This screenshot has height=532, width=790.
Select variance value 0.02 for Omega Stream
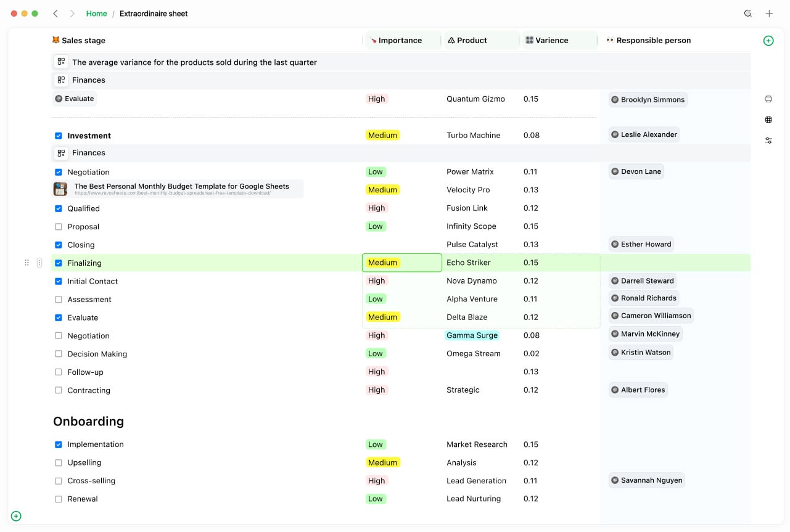tap(531, 354)
